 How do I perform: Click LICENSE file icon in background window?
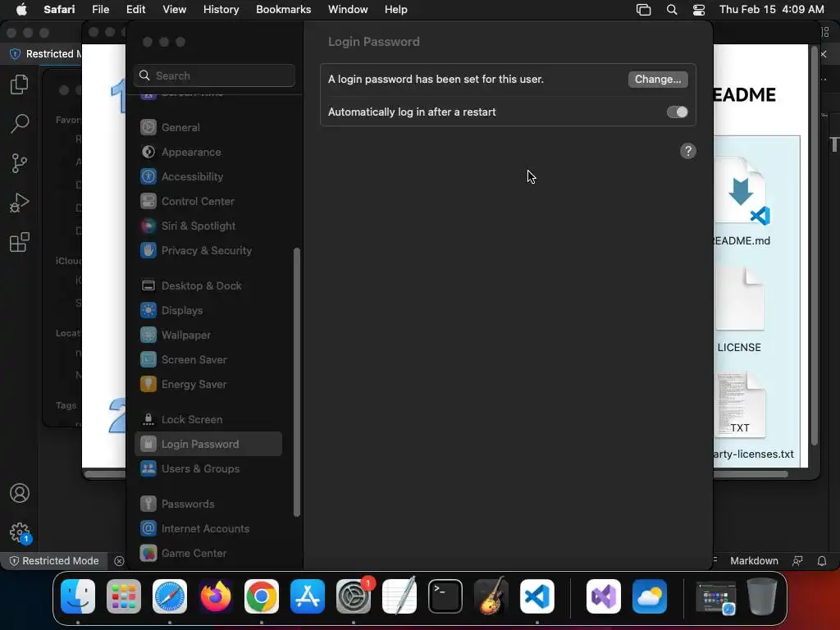739,300
